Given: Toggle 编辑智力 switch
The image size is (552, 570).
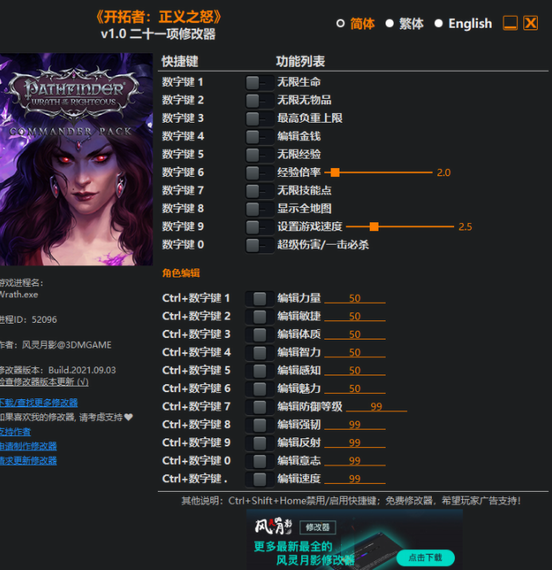Looking at the screenshot, I should click(260, 353).
